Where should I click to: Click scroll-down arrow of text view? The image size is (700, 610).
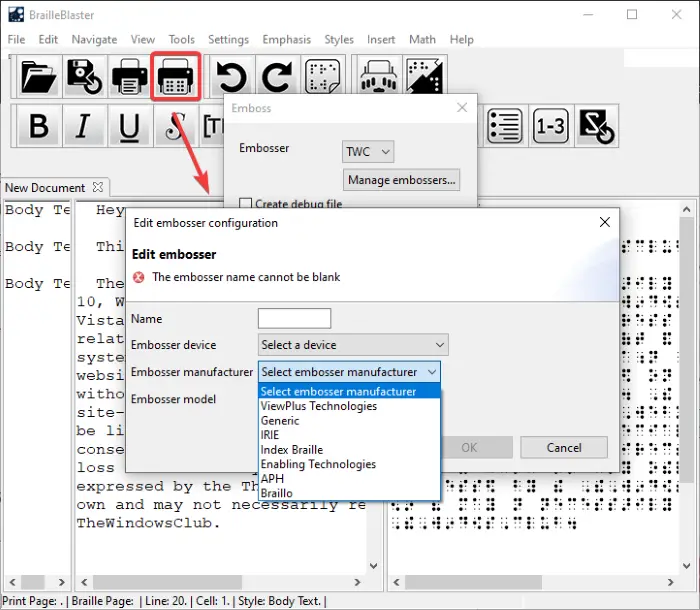click(374, 566)
